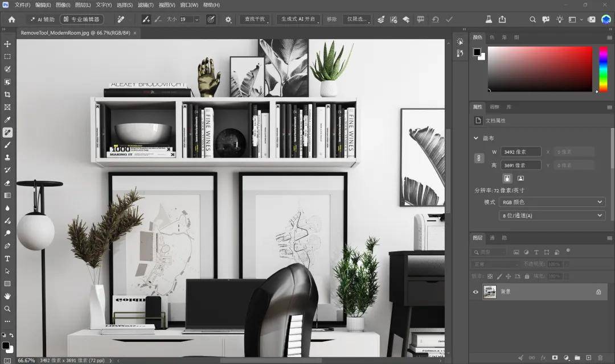Open the brush size dropdown arrow
This screenshot has height=364, width=615.
pos(197,19)
